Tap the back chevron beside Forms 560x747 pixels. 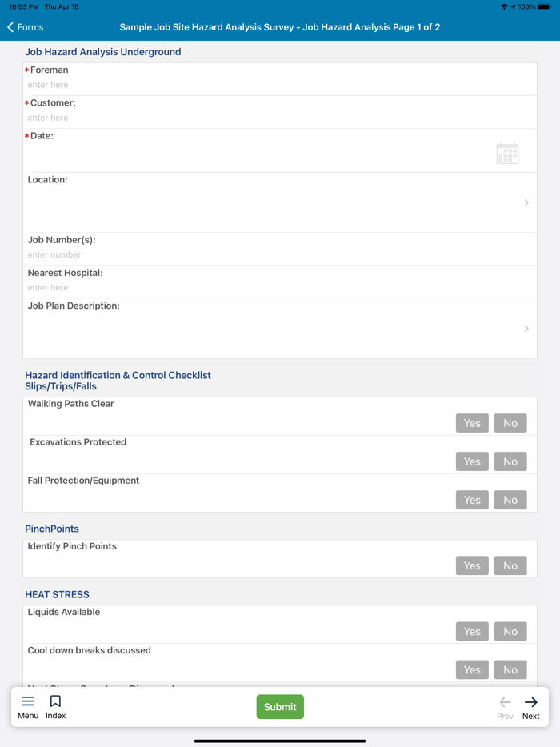(x=11, y=27)
